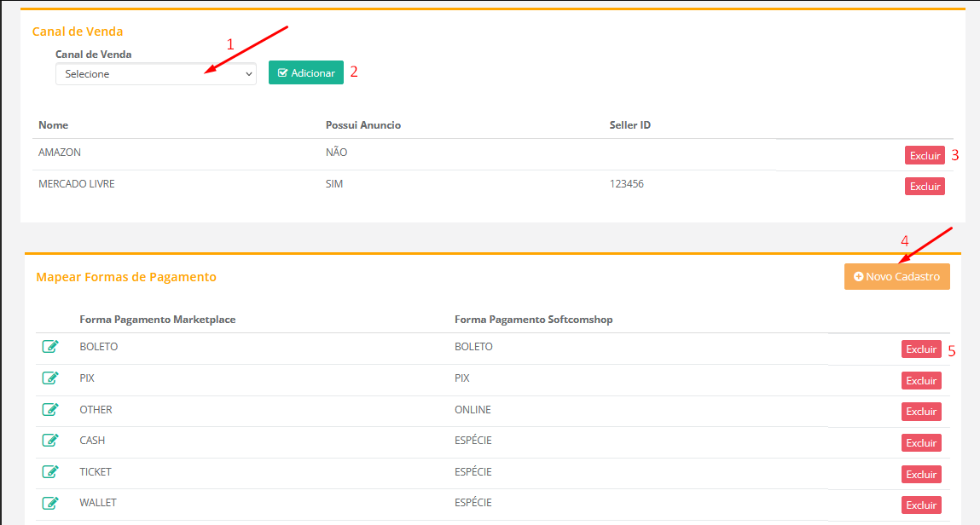Edit the CASH payment mapping
Viewport: 980px width, 525px height.
point(50,441)
